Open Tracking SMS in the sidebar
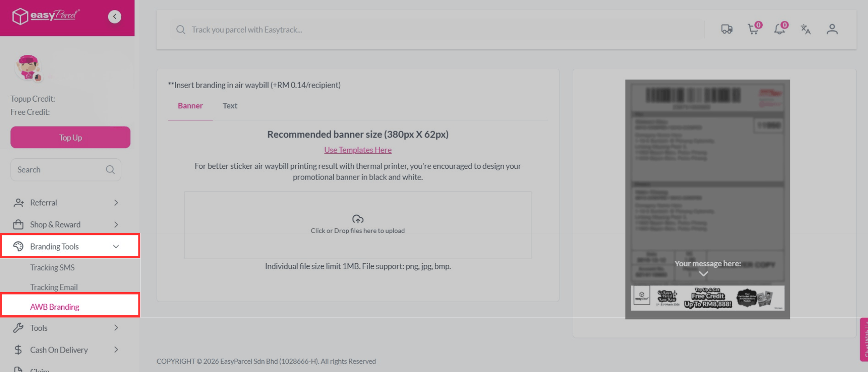Image resolution: width=868 pixels, height=372 pixels. [x=52, y=268]
